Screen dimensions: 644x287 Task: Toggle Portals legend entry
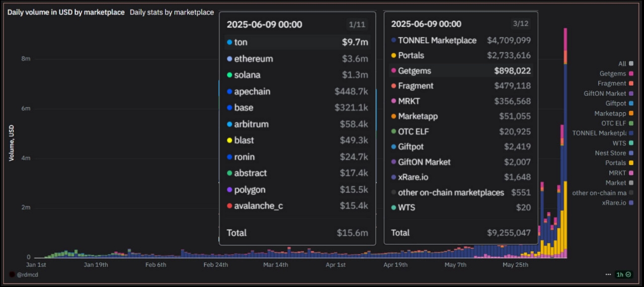pos(619,163)
